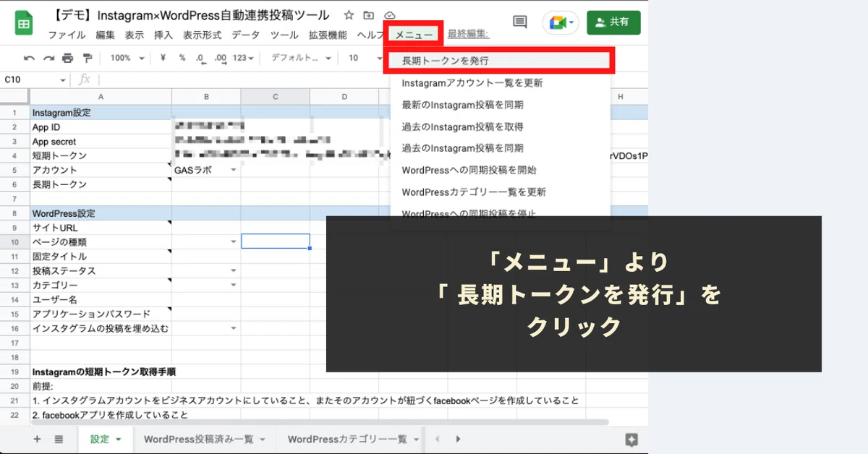Click the undo icon
The height and width of the screenshot is (454, 868).
click(29, 59)
